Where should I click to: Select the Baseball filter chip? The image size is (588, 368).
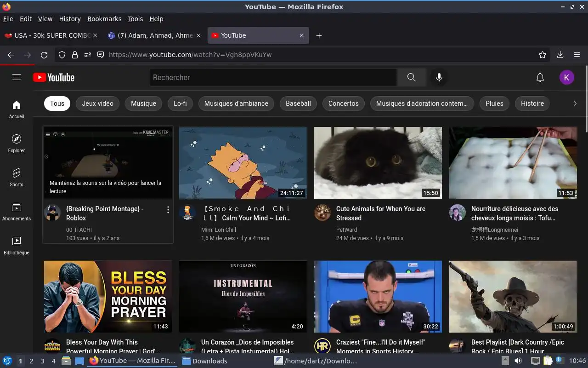point(298,103)
